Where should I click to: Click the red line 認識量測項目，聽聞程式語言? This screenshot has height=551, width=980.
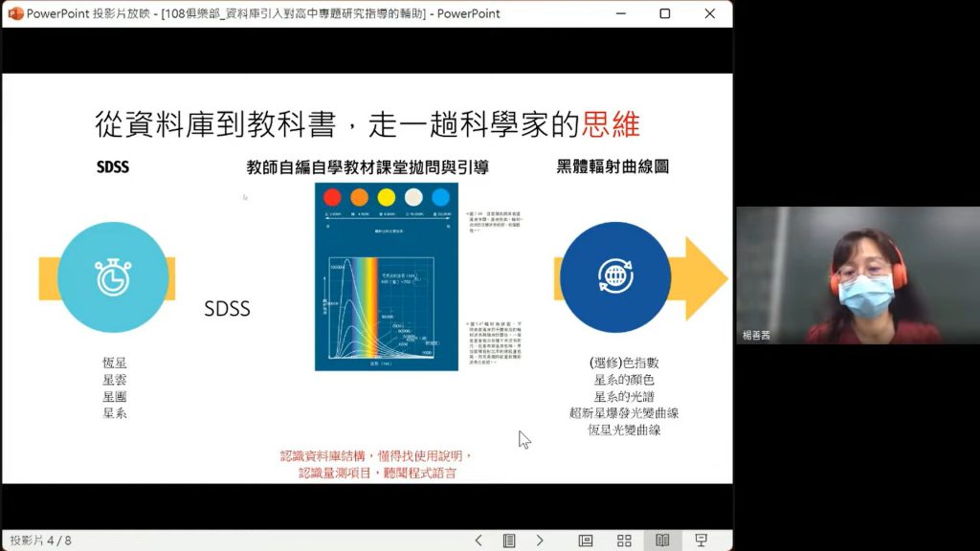coord(377,473)
